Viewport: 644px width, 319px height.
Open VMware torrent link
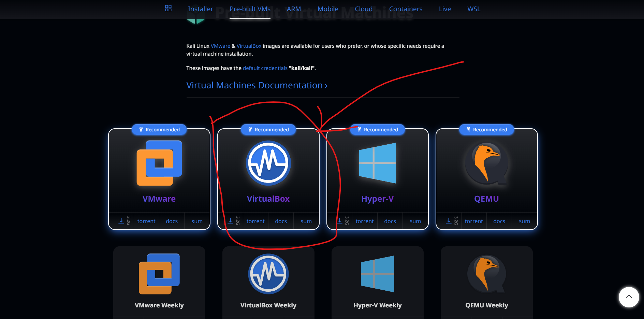pos(146,221)
